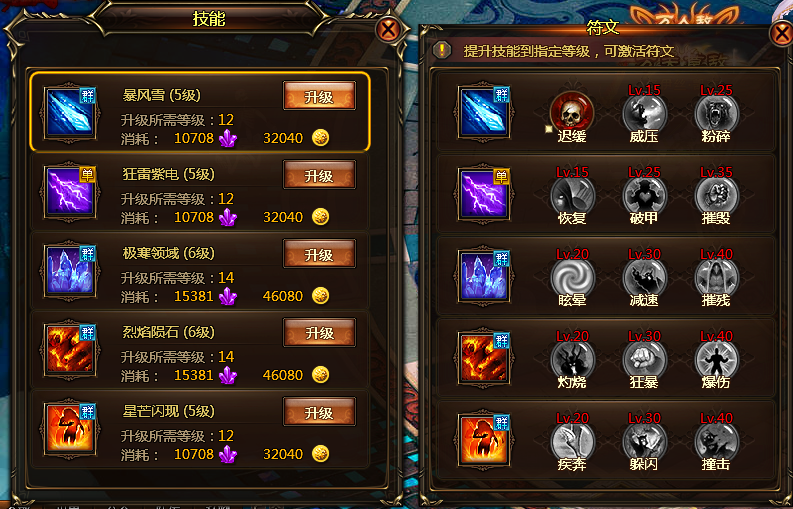Close the 技能 skill panel

tap(388, 30)
